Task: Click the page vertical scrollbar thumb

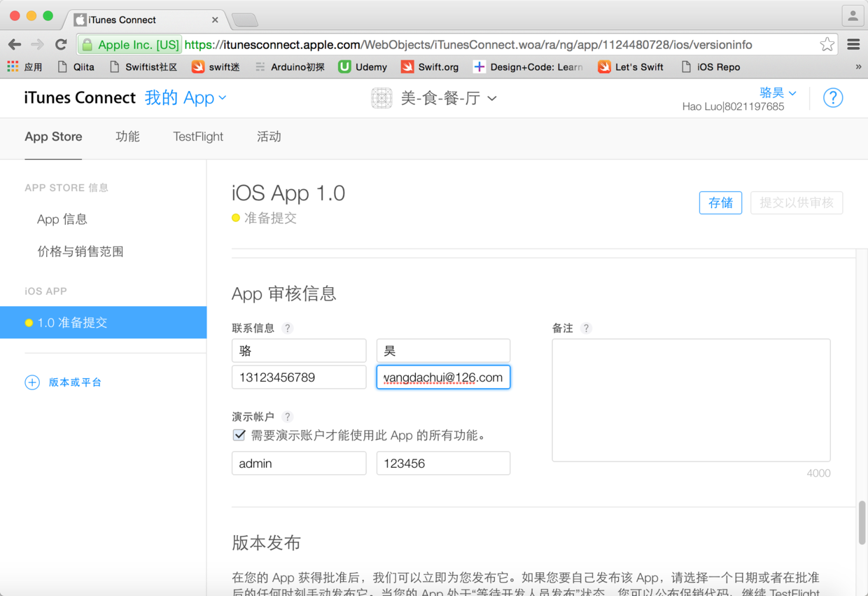Action: [x=862, y=522]
